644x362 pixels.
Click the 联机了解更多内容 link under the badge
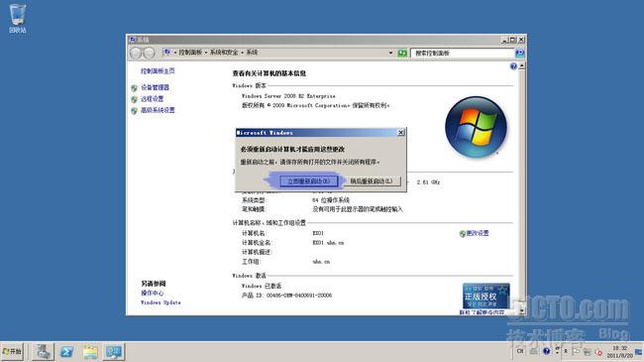tap(483, 312)
